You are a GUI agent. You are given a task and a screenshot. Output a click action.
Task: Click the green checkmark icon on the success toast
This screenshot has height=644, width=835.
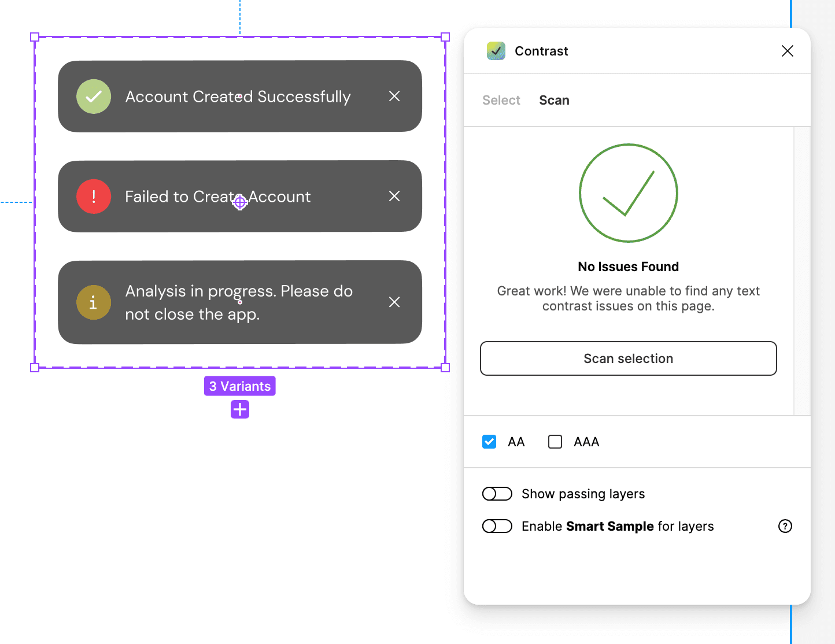(x=94, y=97)
